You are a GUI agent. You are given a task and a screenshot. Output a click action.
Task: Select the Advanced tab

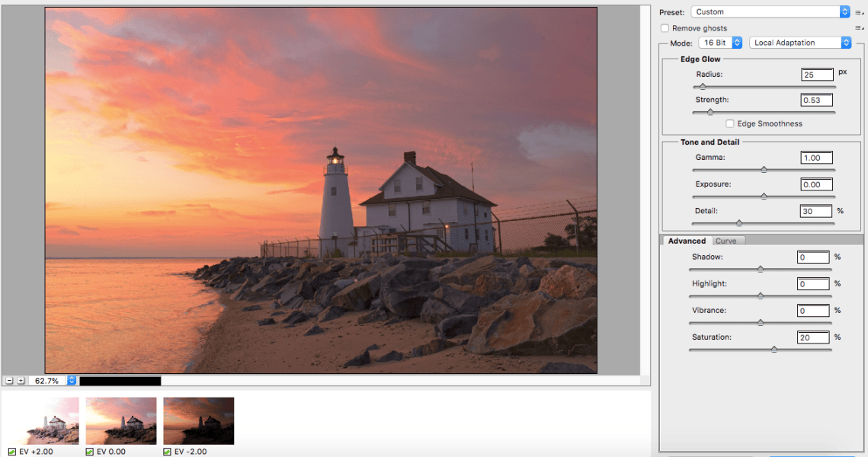coord(687,241)
